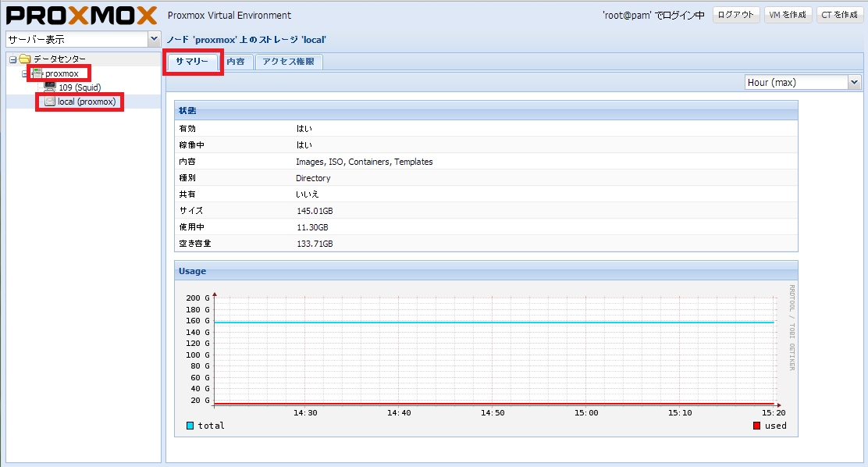868x467 pixels.
Task: Select the データセンター tree item
Action: point(60,59)
